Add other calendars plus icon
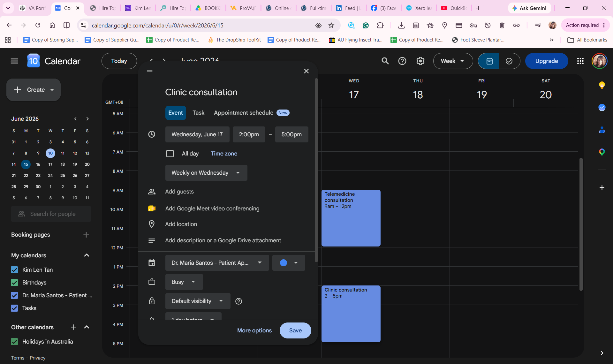Image resolution: width=613 pixels, height=364 pixels. coord(73,327)
